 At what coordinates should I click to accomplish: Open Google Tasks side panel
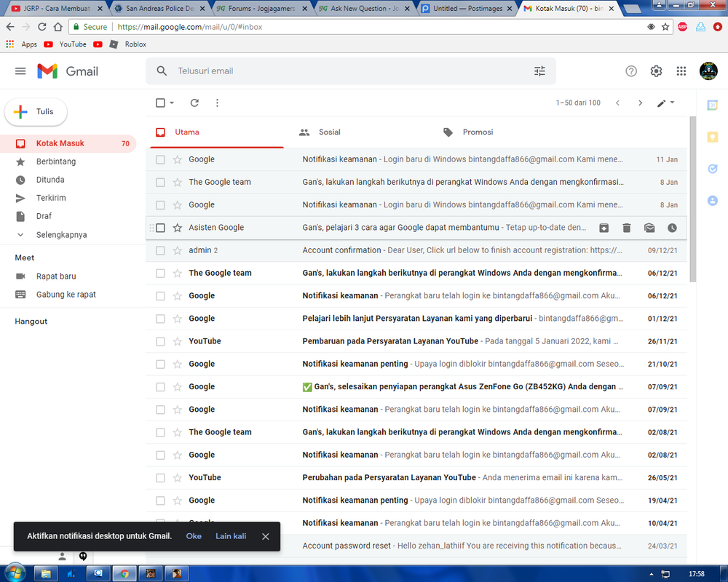coord(712,169)
